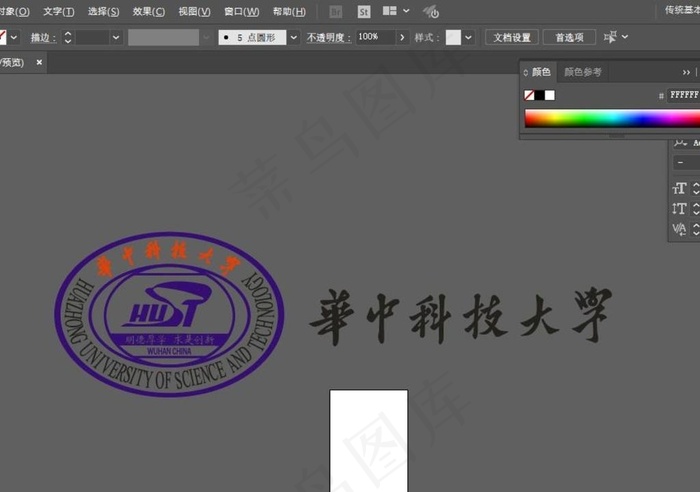
Task: Open the 效果(C) menu
Action: pos(149,12)
